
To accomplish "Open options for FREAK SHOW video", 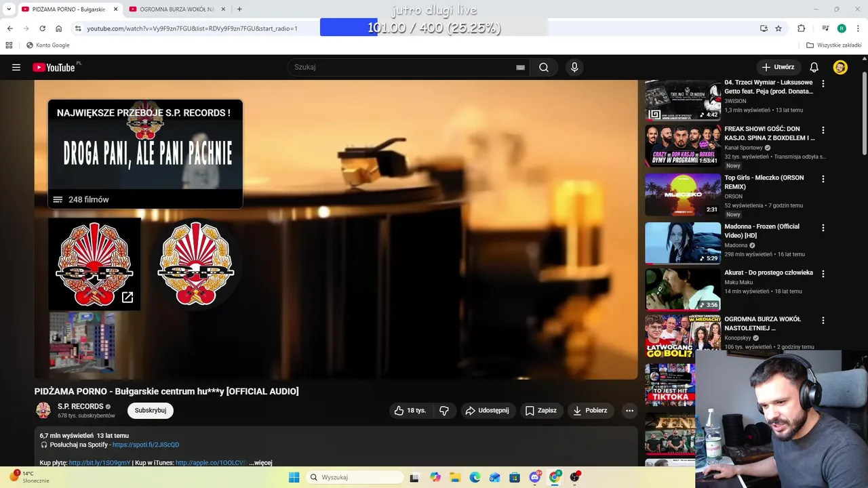I will click(x=823, y=129).
